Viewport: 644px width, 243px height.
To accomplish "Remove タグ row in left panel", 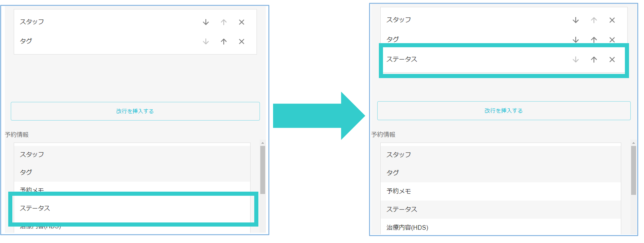I will point(242,41).
